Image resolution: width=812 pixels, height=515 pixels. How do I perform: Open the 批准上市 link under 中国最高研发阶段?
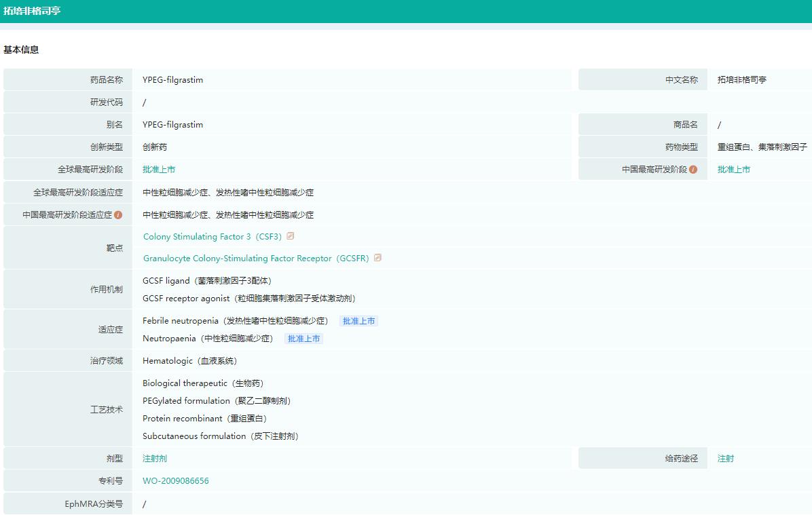[734, 169]
